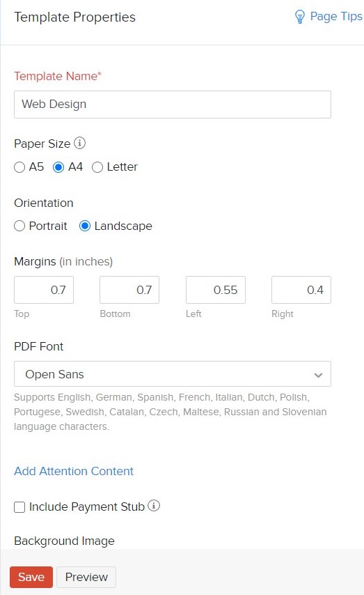Click the Left margin field
This screenshot has width=364, height=595.
(x=216, y=290)
